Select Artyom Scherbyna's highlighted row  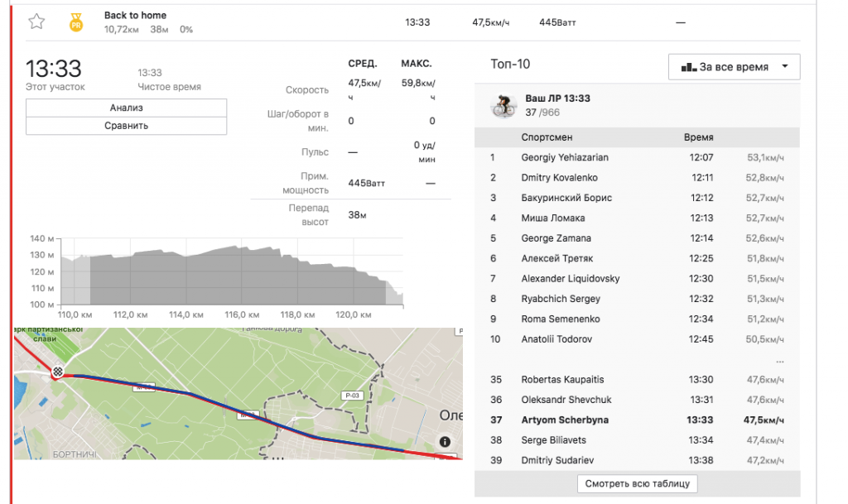tap(565, 420)
